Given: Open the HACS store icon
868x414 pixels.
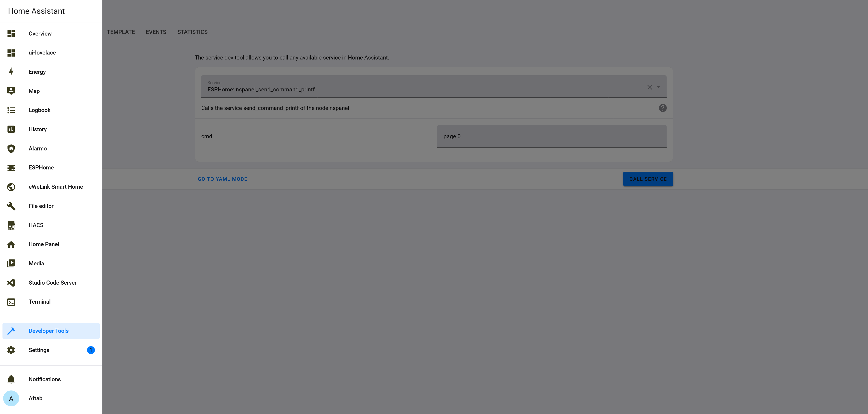Looking at the screenshot, I should coord(11,225).
